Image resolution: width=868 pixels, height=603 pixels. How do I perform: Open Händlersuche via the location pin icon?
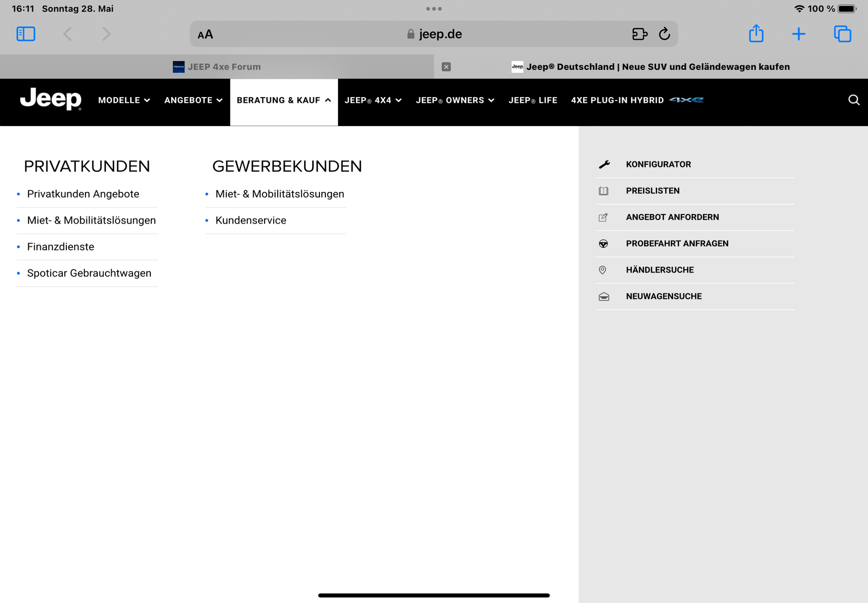pyautogui.click(x=602, y=270)
